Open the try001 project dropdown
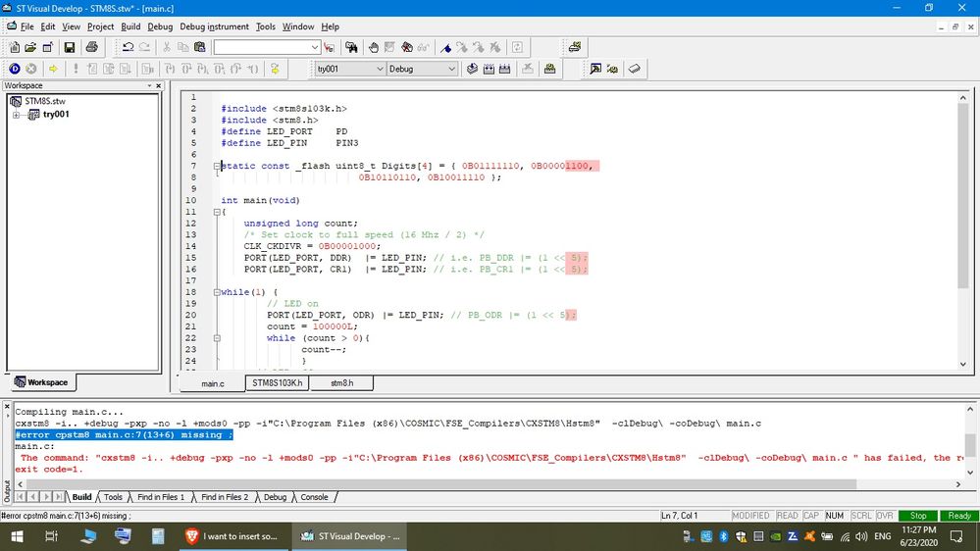This screenshot has height=551, width=980. [380, 69]
